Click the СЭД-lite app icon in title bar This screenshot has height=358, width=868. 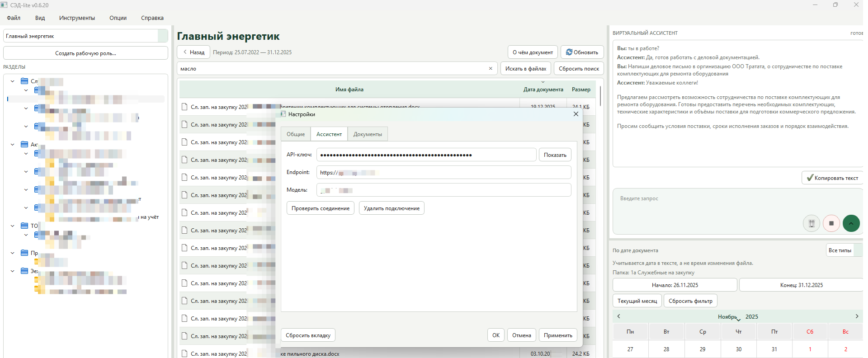[x=5, y=5]
